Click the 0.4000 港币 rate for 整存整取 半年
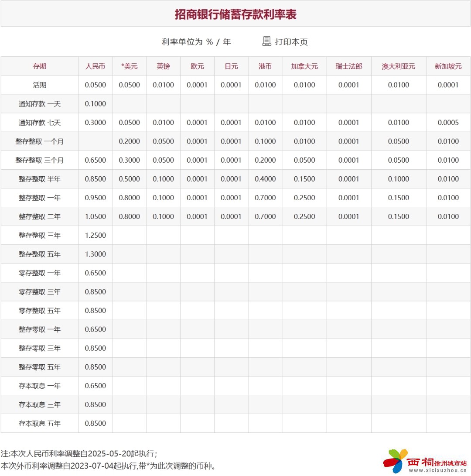Screen dimensions: 471x476 tap(265, 179)
